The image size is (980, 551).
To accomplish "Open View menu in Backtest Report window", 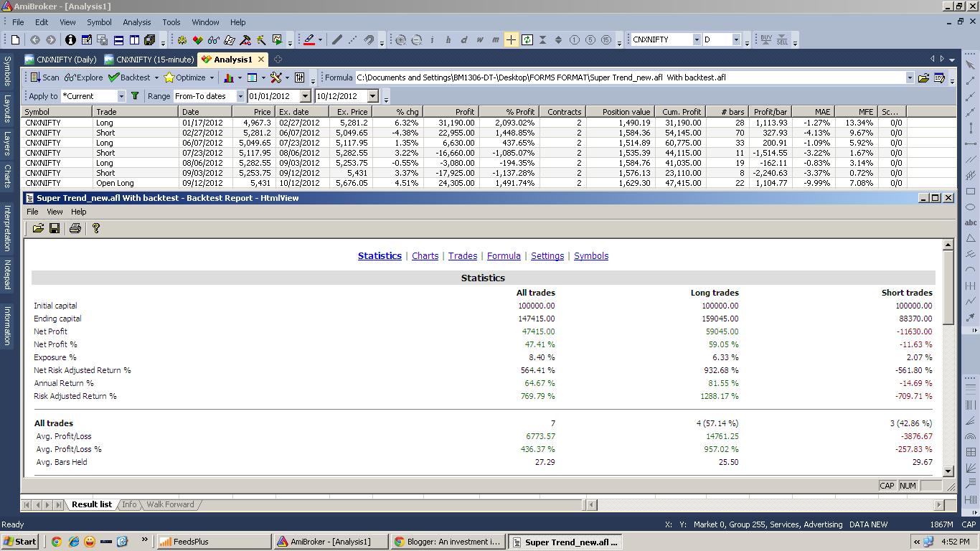I will [x=55, y=212].
